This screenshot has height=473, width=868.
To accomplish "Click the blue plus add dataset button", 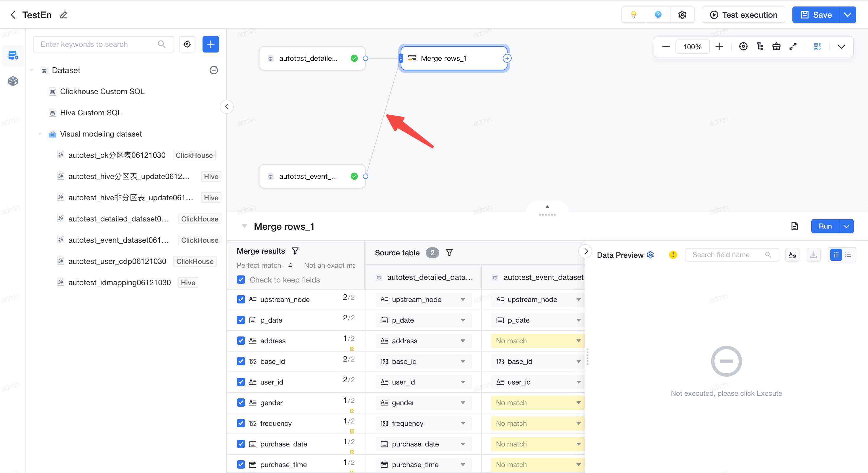I will pos(211,44).
